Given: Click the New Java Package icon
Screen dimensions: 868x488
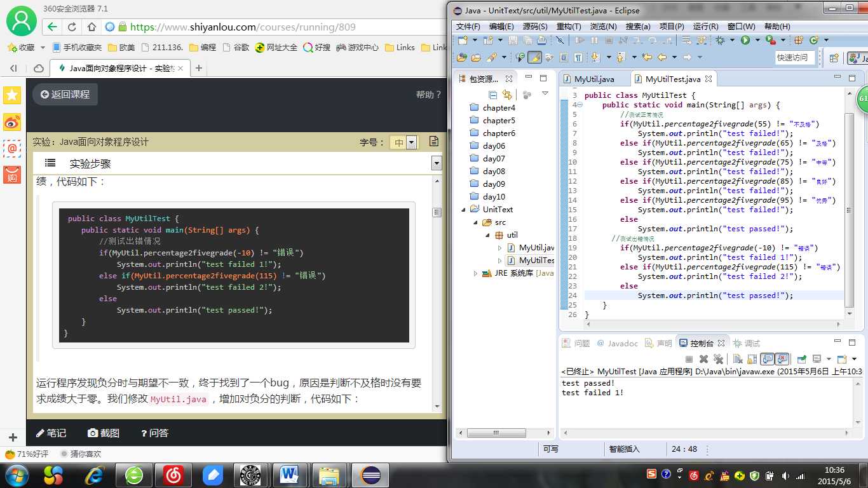Looking at the screenshot, I should point(798,40).
